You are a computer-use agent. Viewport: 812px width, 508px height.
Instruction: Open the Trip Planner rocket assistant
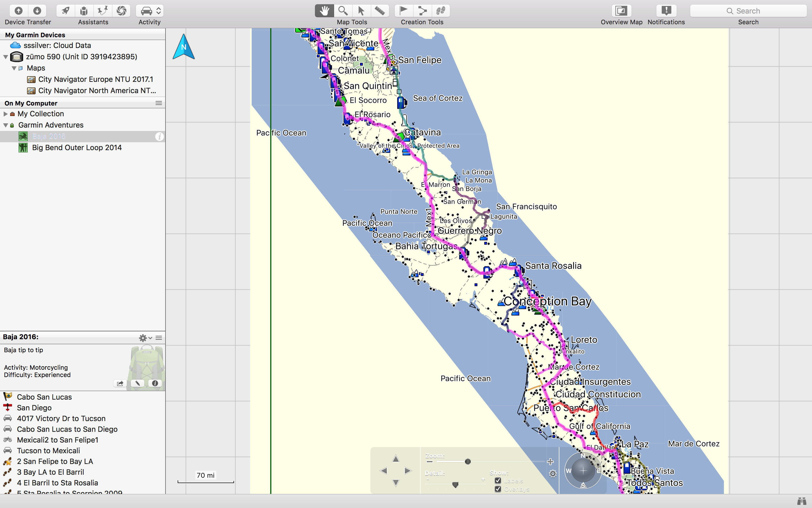tap(65, 11)
